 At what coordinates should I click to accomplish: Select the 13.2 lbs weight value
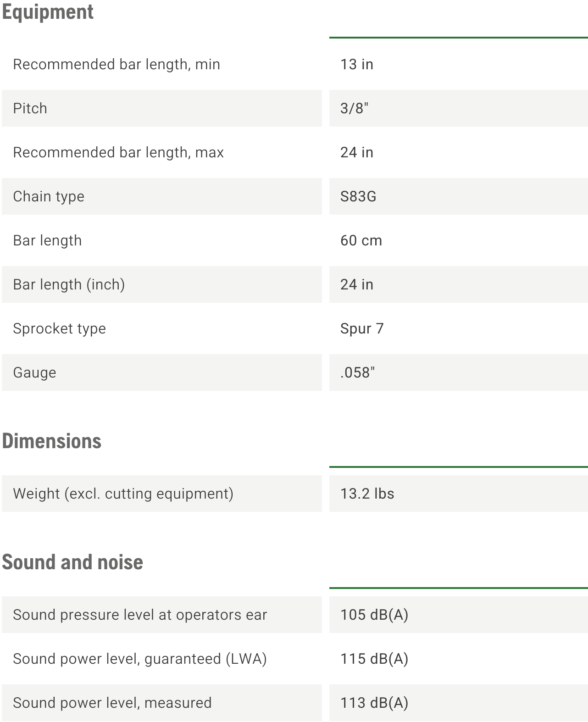point(367,494)
